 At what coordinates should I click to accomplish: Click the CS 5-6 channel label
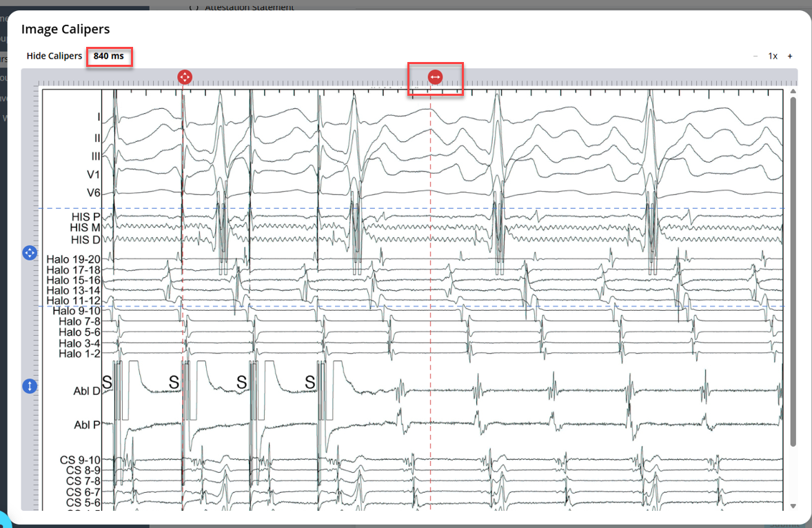click(83, 502)
